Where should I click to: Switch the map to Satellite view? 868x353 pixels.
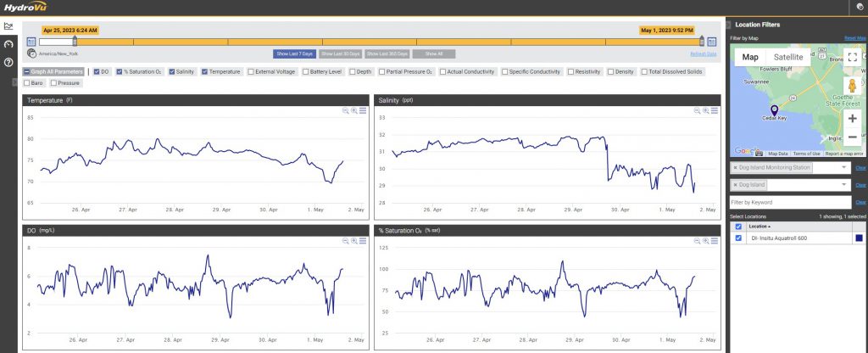point(788,57)
